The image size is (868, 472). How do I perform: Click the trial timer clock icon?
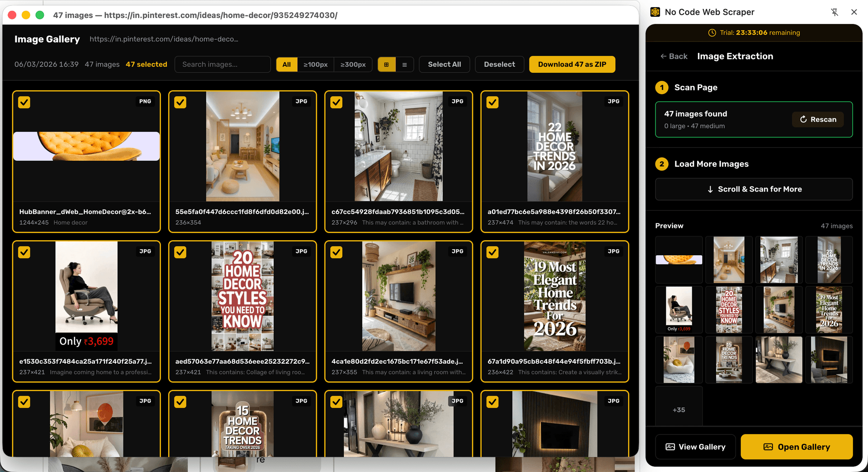[x=712, y=33]
